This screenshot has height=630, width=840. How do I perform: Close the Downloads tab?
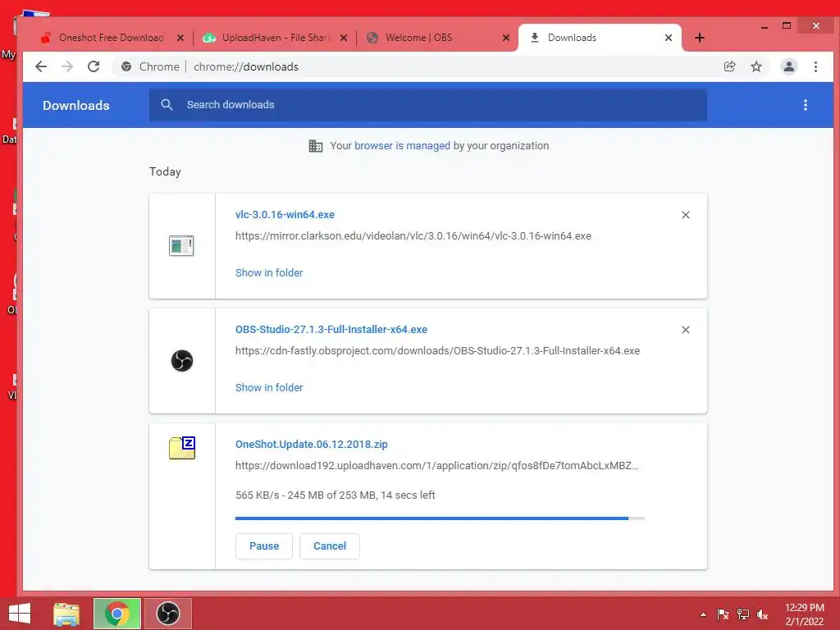click(669, 38)
